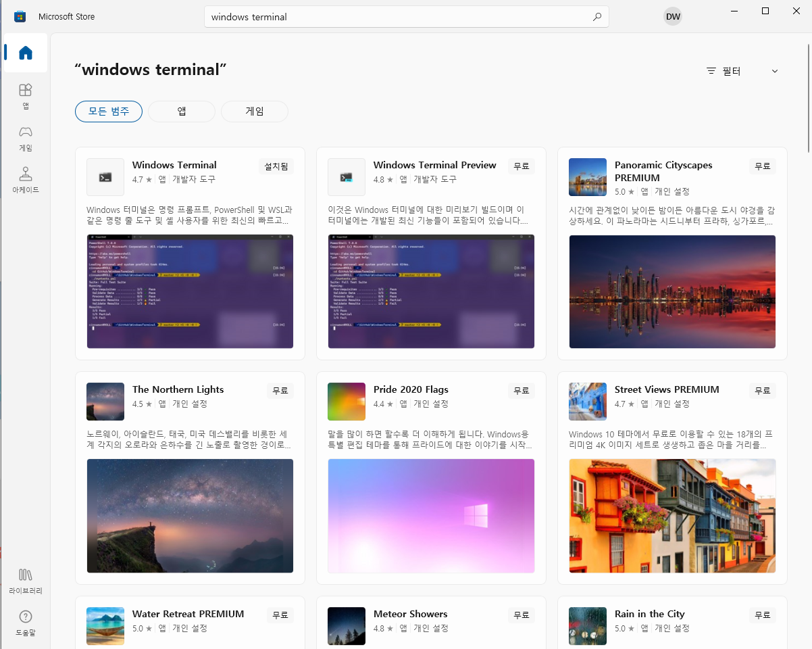Click the Pride 2020 Flags app icon
812x649 pixels.
[347, 402]
